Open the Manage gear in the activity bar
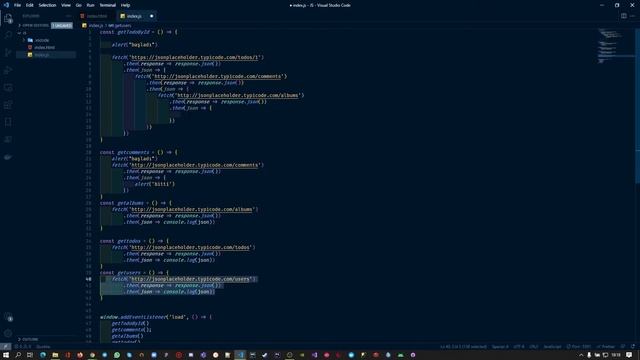This screenshot has width=640, height=360. 8,333
